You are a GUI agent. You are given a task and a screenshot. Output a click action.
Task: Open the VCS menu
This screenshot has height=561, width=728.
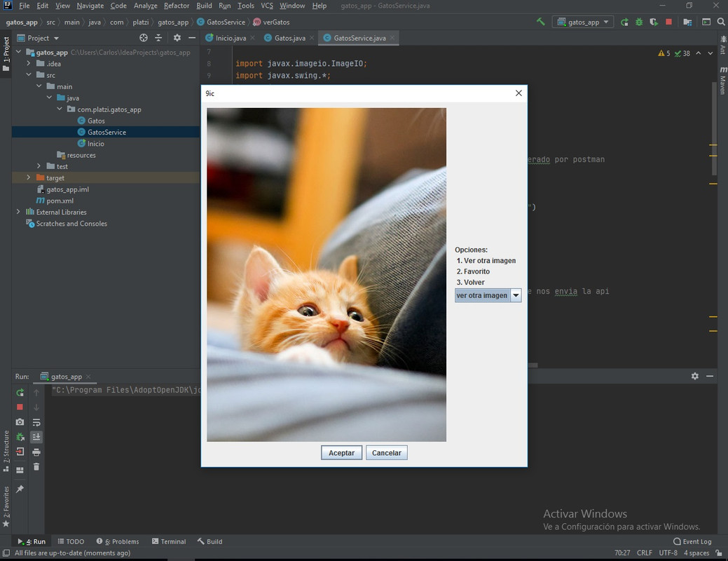point(267,6)
